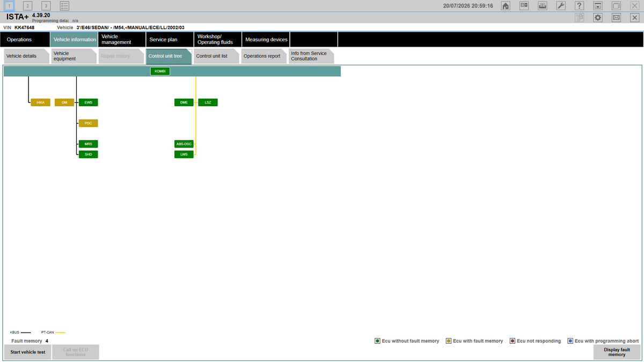Click the Start vehicle test button
This screenshot has width=644, height=362.
(27, 352)
